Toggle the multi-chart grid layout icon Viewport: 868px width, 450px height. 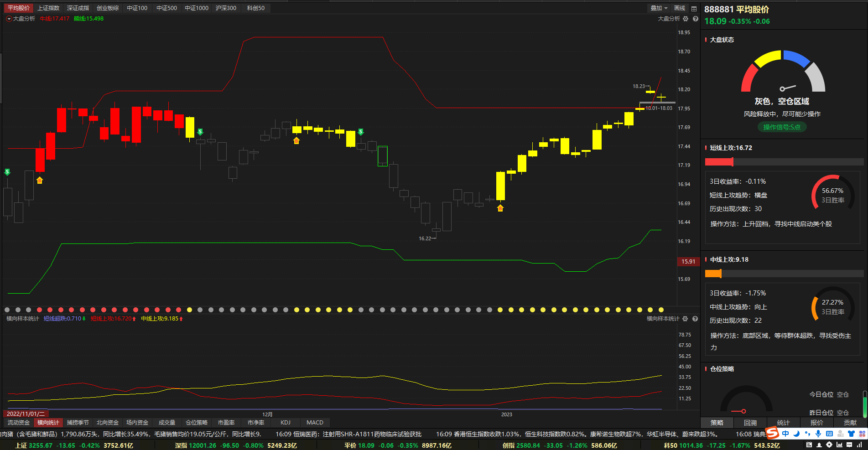coord(694,8)
